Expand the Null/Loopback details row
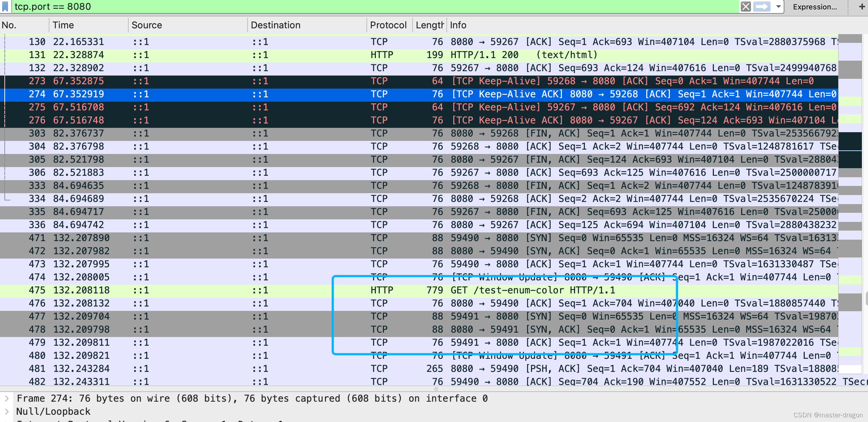Image resolution: width=868 pixels, height=422 pixels. click(7, 411)
